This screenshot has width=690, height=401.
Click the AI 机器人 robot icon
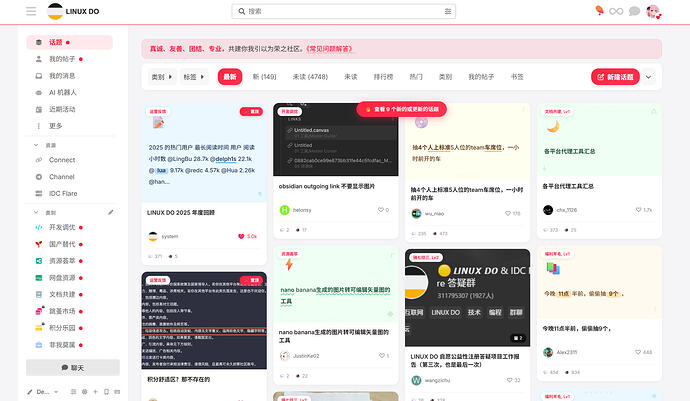[39, 92]
